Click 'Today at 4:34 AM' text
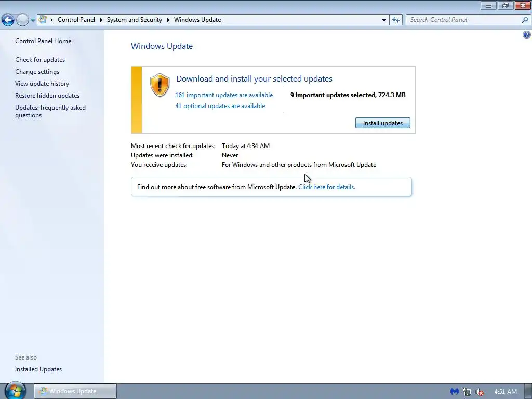Screen dimensions: 532x399 pyautogui.click(x=246, y=146)
